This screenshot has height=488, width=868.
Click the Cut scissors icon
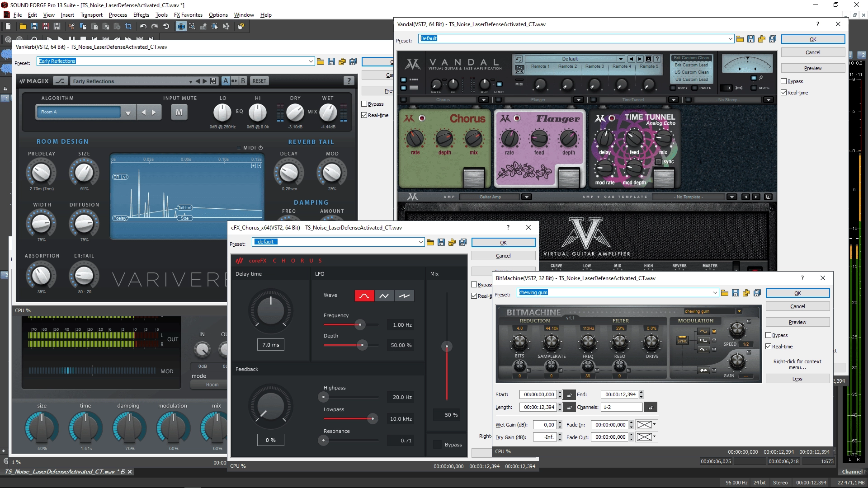(x=71, y=26)
